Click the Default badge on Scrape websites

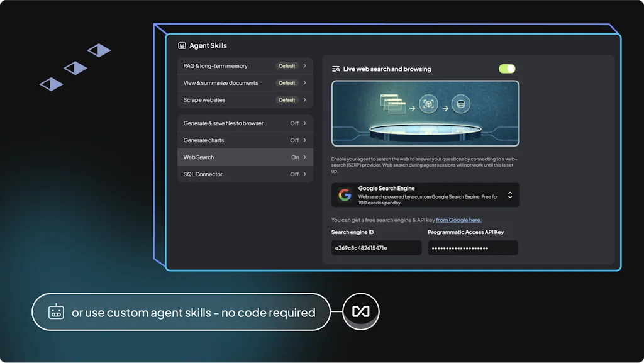287,100
